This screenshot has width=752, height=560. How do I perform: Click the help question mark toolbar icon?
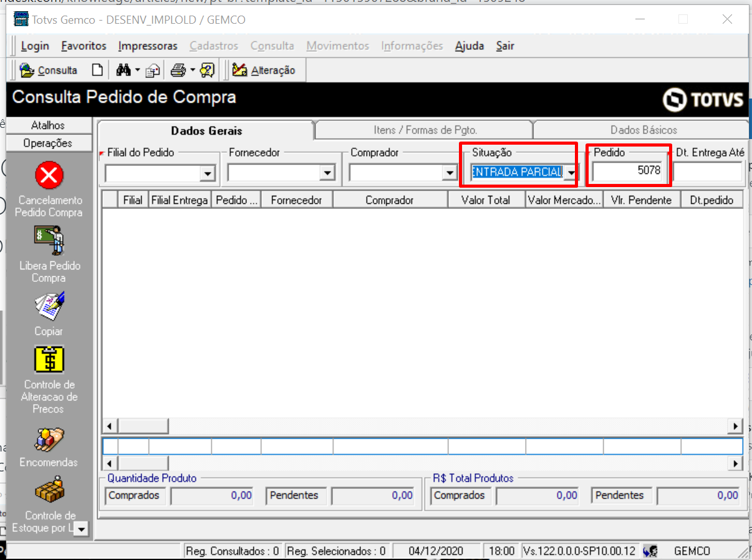[x=206, y=70]
